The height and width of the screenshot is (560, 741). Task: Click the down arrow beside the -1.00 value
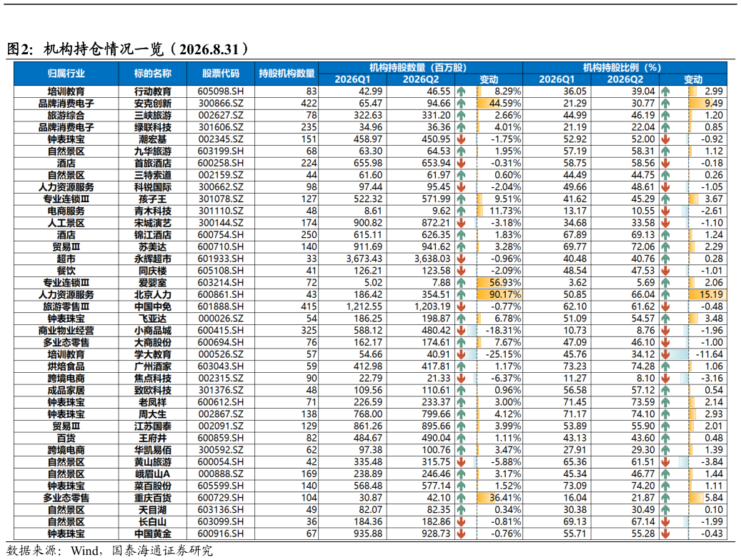pos(665,343)
